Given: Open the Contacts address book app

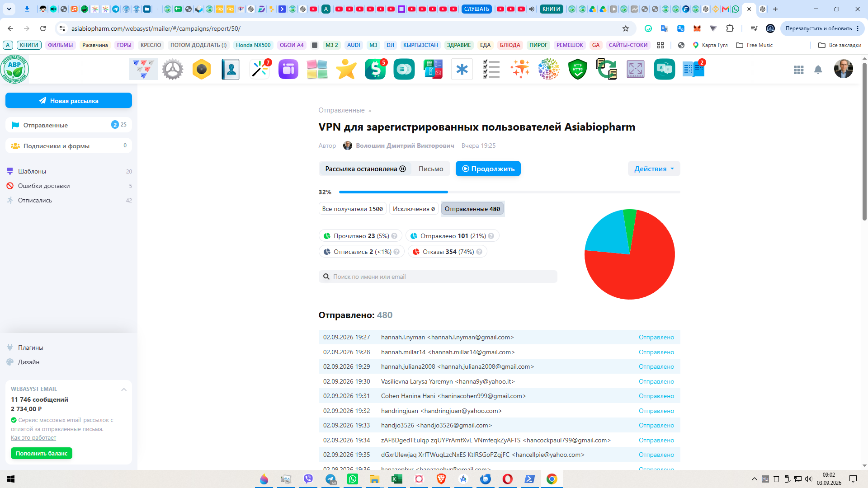Looking at the screenshot, I should coord(231,69).
